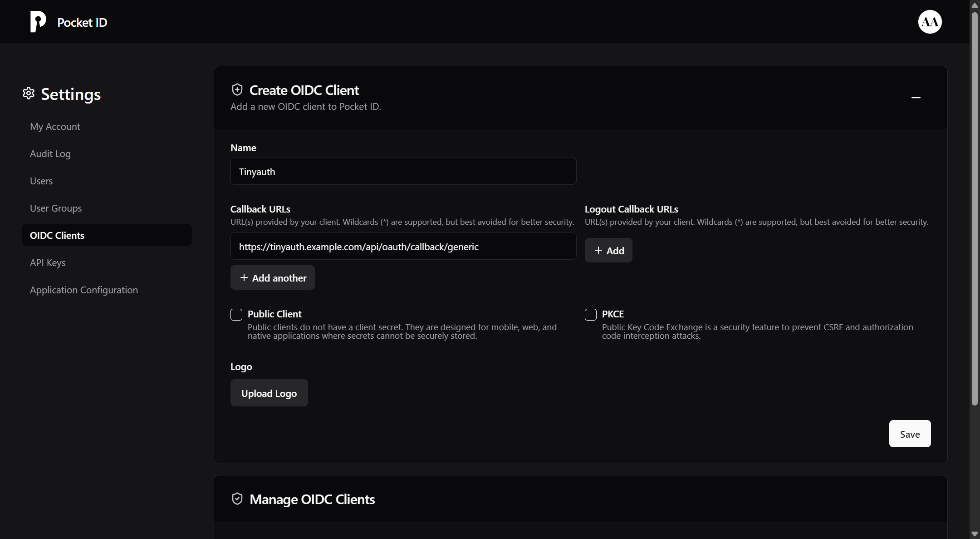
Task: Click the Name input field
Action: [403, 172]
